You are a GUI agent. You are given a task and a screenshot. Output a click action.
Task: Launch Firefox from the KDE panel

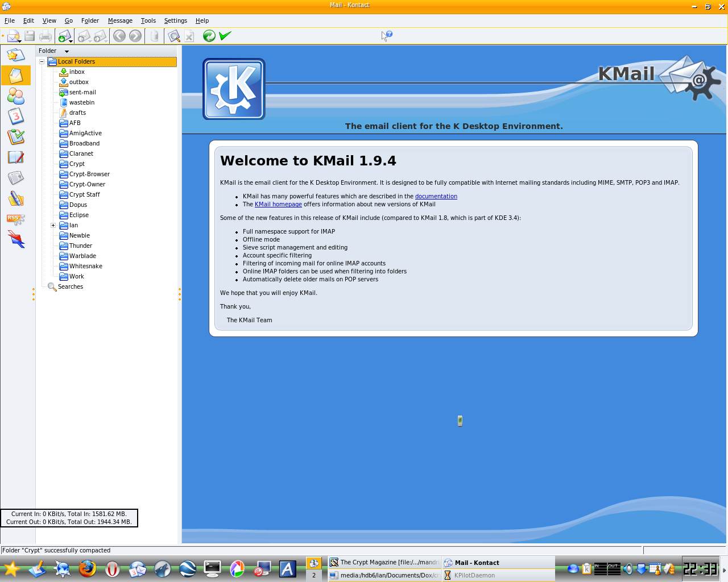click(88, 568)
